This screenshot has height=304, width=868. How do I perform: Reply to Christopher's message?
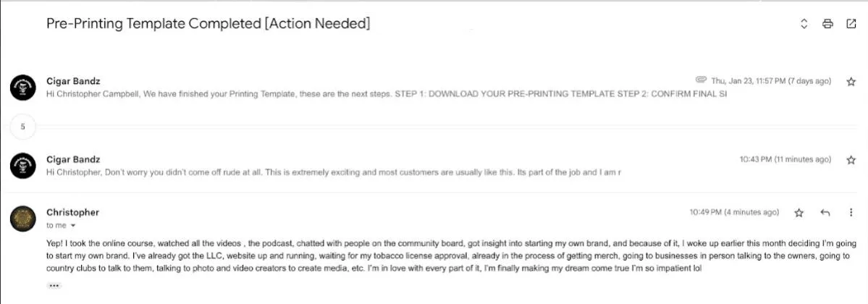coord(825,213)
